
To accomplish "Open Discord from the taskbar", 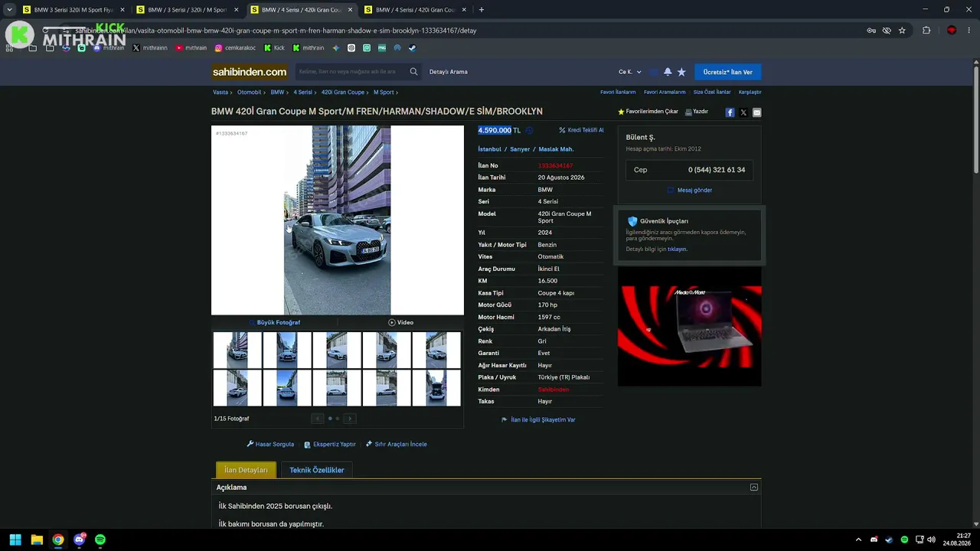I will tap(80, 540).
